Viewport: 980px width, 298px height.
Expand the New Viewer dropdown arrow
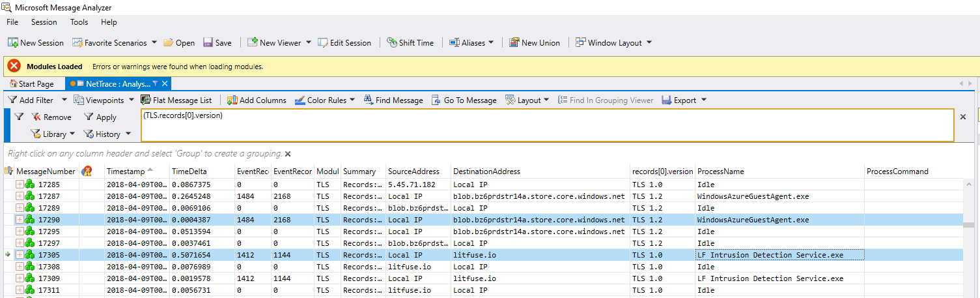[x=308, y=42]
